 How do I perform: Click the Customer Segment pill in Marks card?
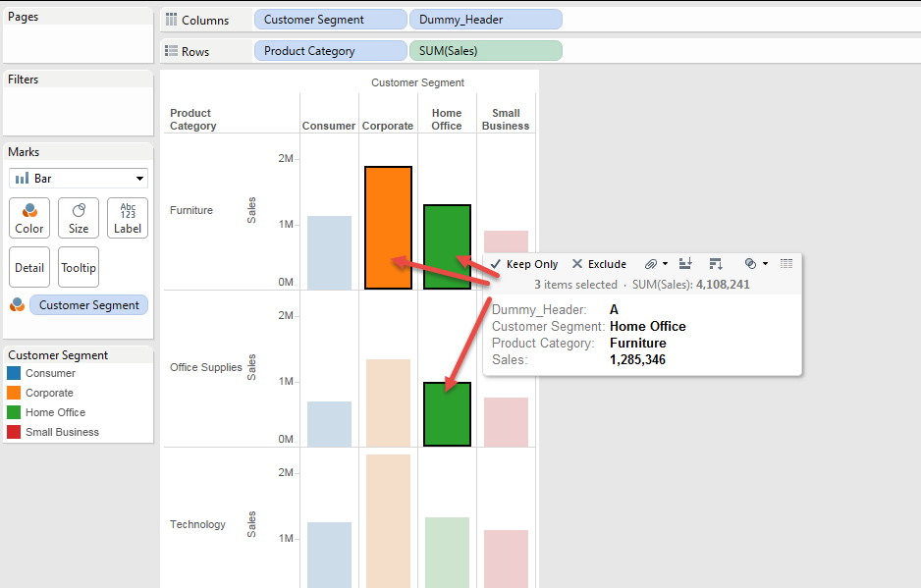88,305
